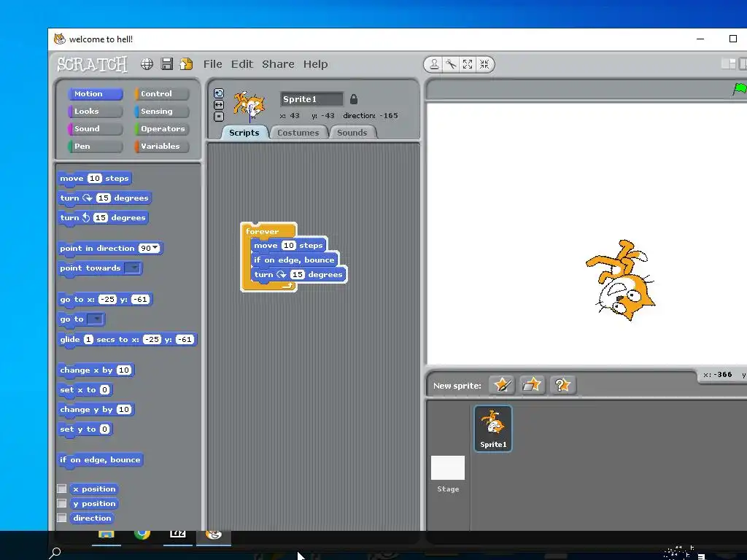The height and width of the screenshot is (560, 747).
Task: Set rotation style to left-right flip
Action: [219, 105]
